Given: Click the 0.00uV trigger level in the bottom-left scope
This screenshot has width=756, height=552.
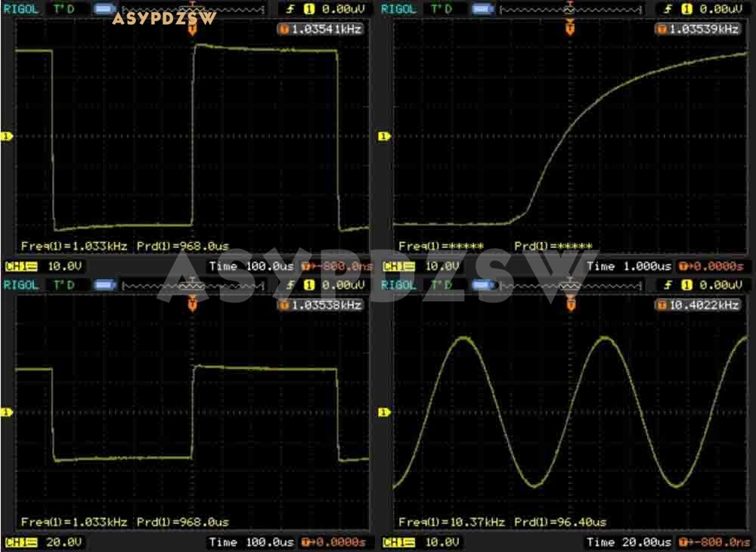Looking at the screenshot, I should [344, 285].
